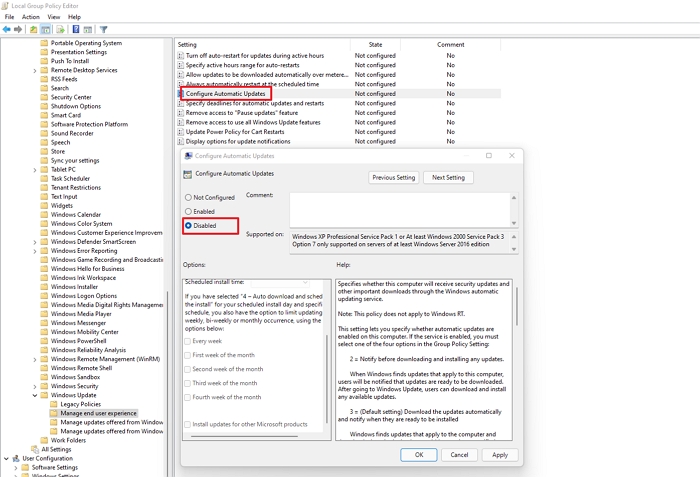The image size is (700, 477).
Task: Click policy icon beside Turn off auto-restart
Action: (x=180, y=56)
